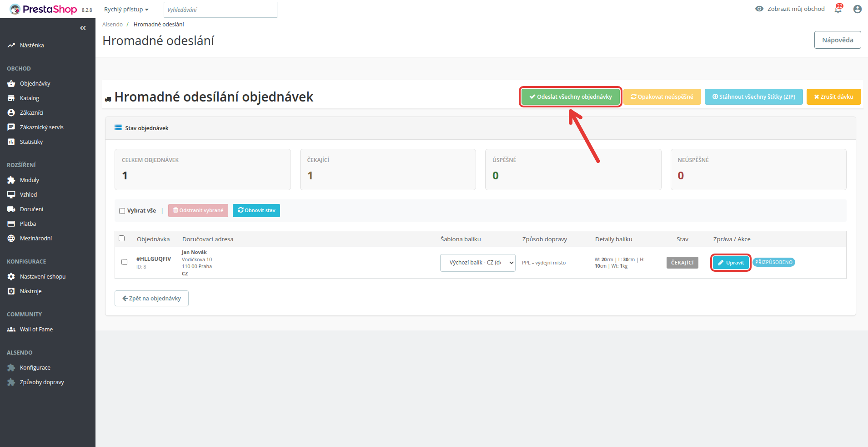
Task: Tick the Vybrat vše checkbox
Action: pos(122,211)
